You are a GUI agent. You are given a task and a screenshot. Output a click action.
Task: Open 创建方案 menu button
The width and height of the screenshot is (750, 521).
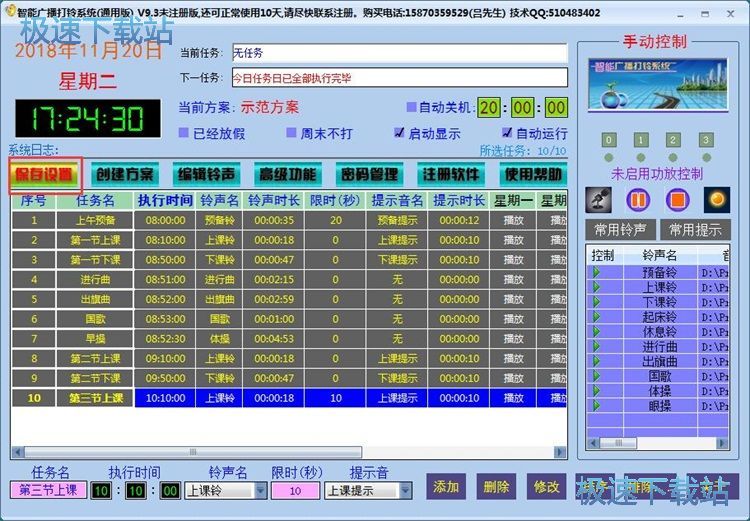coord(125,175)
